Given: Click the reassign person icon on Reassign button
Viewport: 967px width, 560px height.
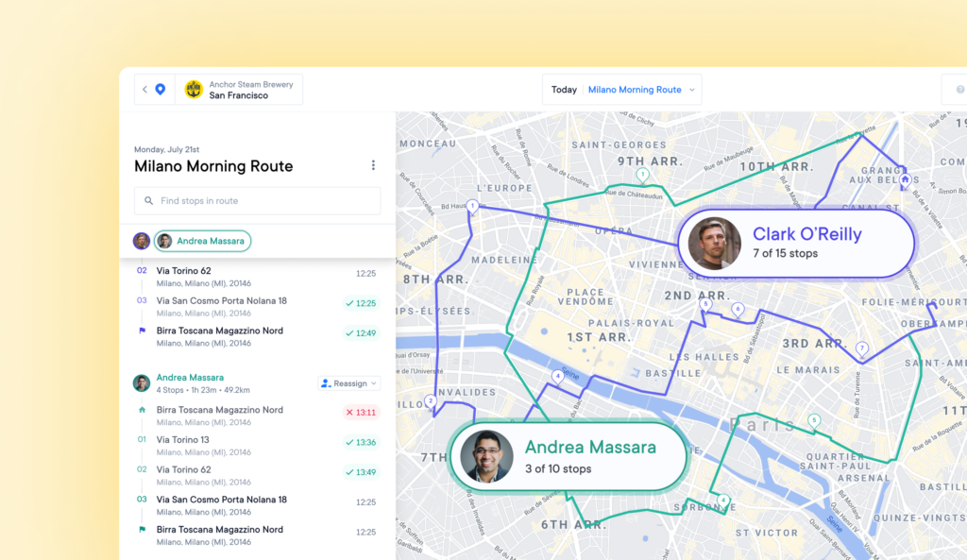Looking at the screenshot, I should coord(326,382).
